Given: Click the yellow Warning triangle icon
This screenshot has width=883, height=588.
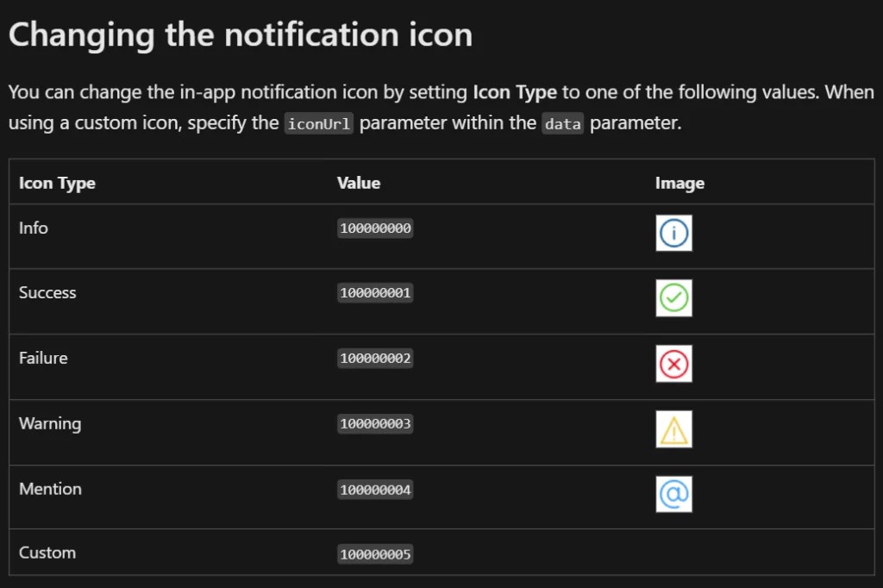Looking at the screenshot, I should click(x=673, y=429).
